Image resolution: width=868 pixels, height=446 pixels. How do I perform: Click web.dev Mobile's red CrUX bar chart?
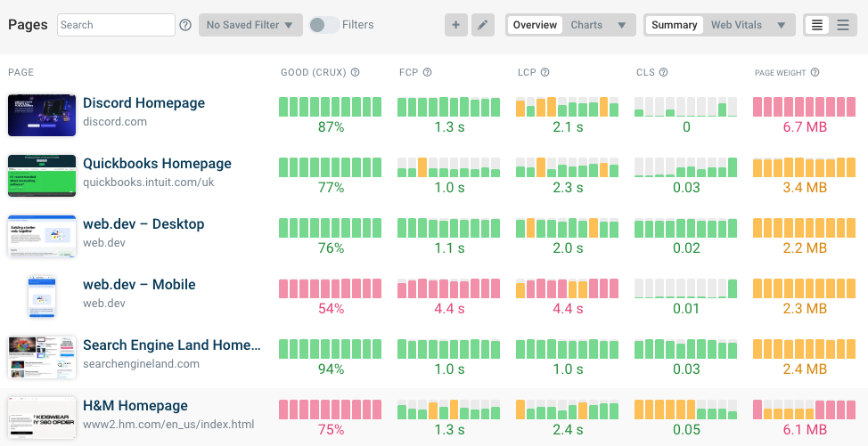pos(331,288)
